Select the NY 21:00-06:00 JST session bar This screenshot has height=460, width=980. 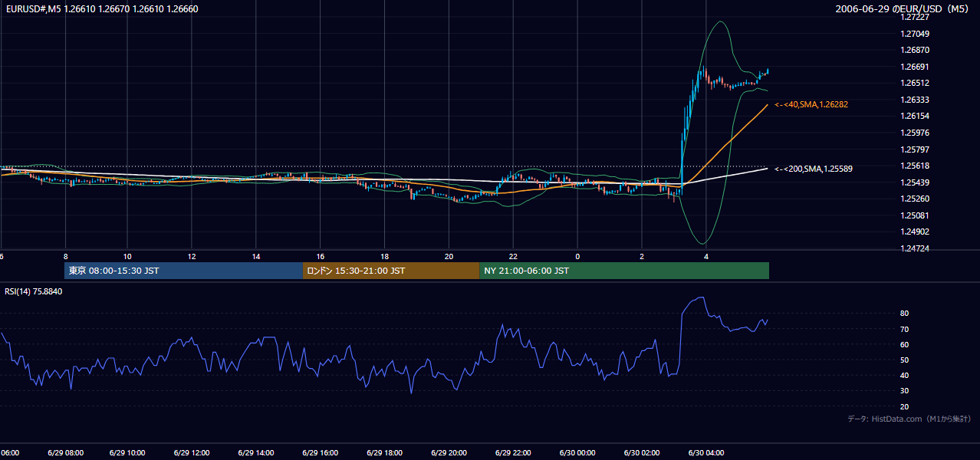point(624,271)
